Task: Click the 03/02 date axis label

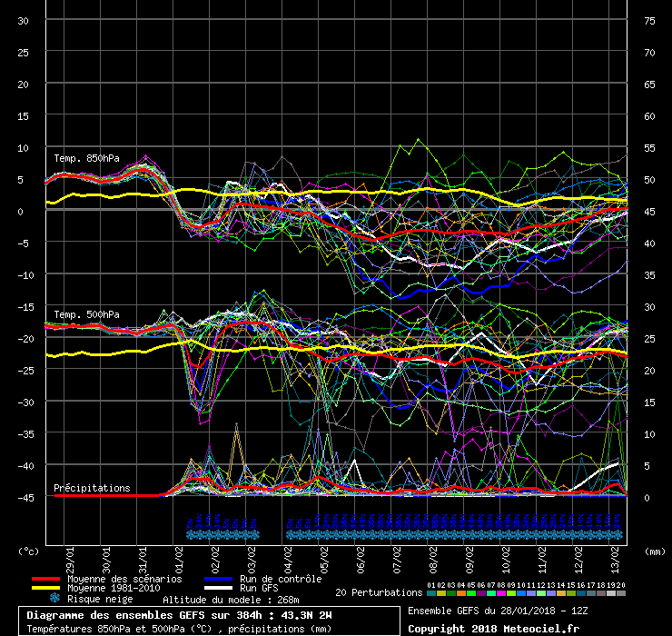Action: tap(252, 560)
